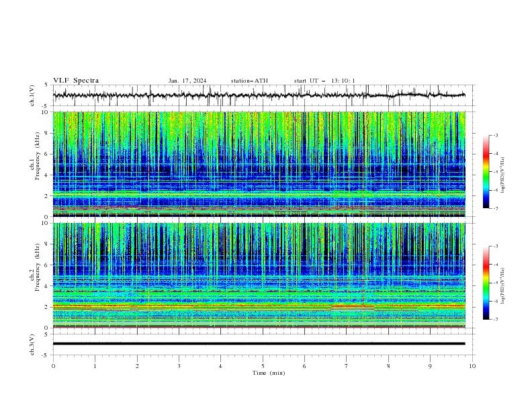Click the ch.2 PSD color scale bar
The width and height of the screenshot is (532, 411).
tap(486, 283)
